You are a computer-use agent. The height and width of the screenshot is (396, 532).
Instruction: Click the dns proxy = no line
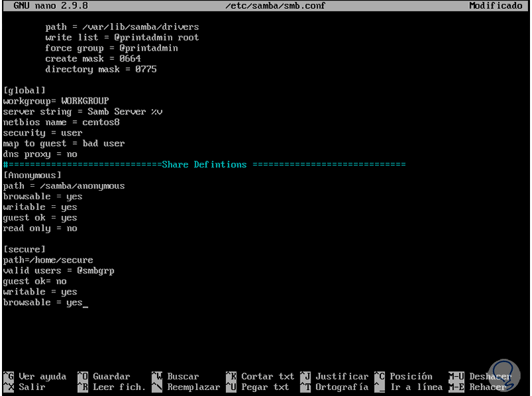coord(40,154)
